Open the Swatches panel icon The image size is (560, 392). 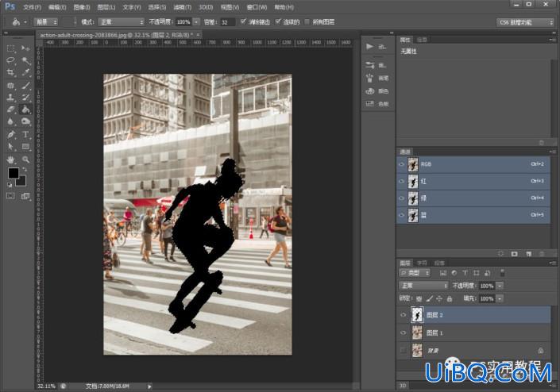pos(369,104)
